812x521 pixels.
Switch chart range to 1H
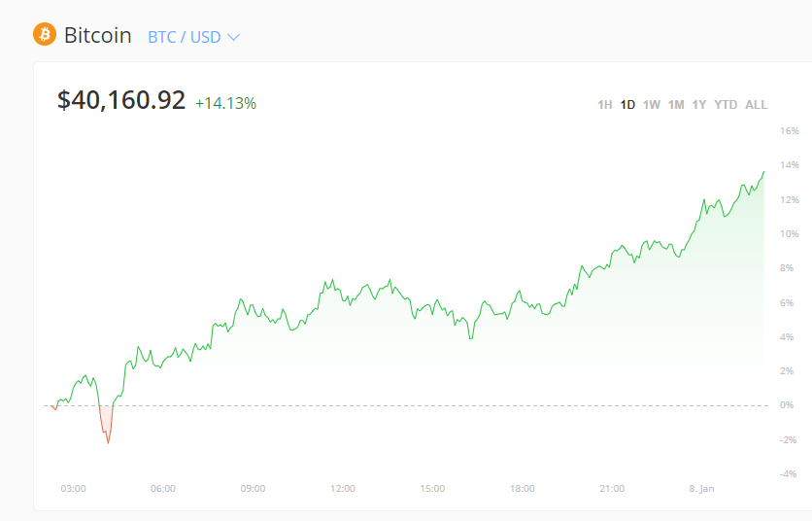[x=604, y=105]
